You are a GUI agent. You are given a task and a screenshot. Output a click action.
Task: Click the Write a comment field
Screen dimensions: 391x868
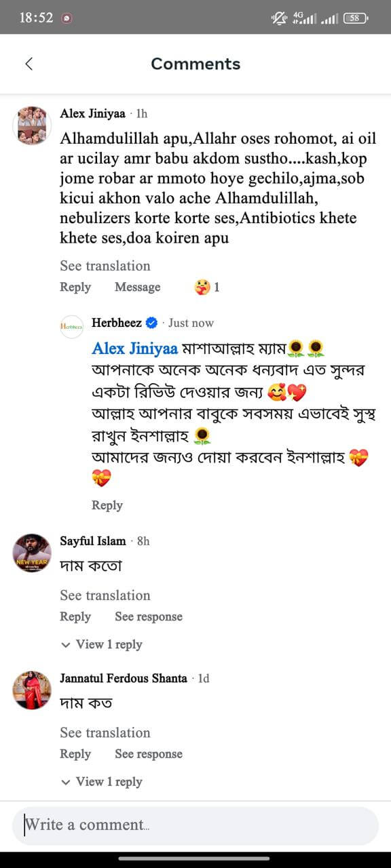coord(195,825)
